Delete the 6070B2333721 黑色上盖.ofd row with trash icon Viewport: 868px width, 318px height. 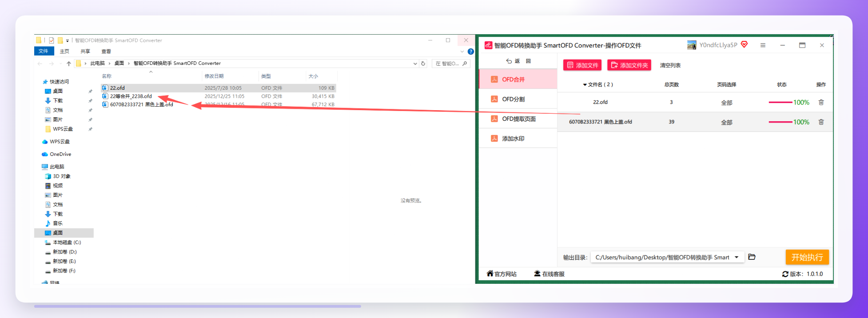[821, 122]
